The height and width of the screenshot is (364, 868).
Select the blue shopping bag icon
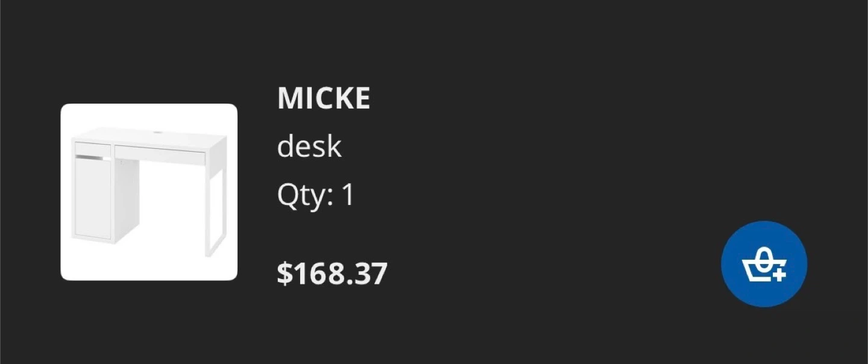764,263
